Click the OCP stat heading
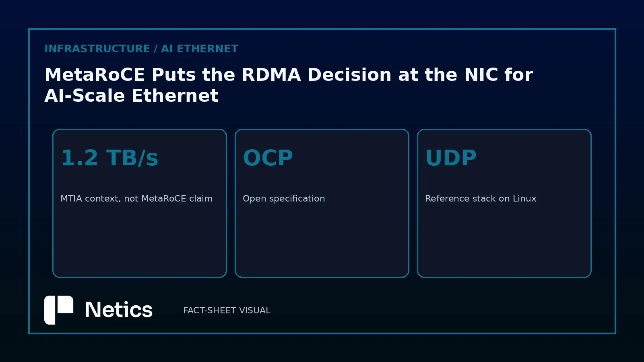Screen dimensions: 644x362 [x=268, y=158]
